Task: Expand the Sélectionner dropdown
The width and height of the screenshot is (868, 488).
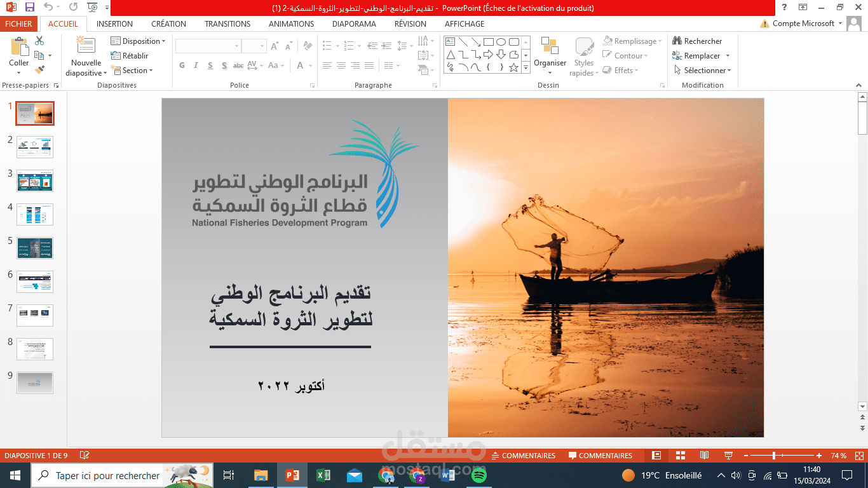Action: click(702, 70)
